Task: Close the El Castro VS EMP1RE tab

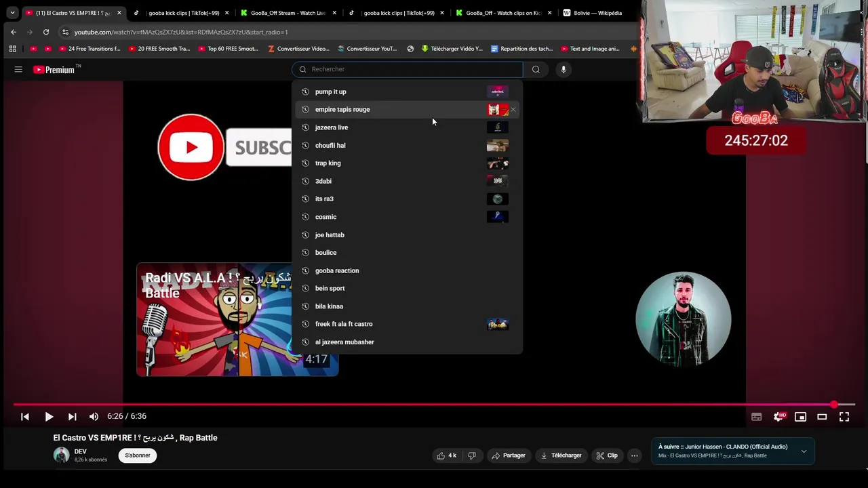Action: pyautogui.click(x=119, y=13)
